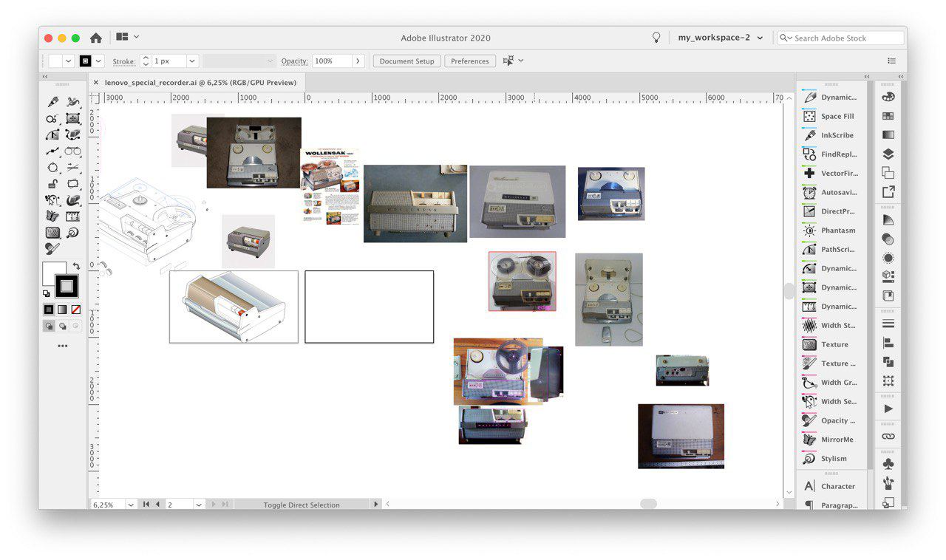
Task: Close the lenovo_special_recorder.ai tab
Action: [96, 83]
